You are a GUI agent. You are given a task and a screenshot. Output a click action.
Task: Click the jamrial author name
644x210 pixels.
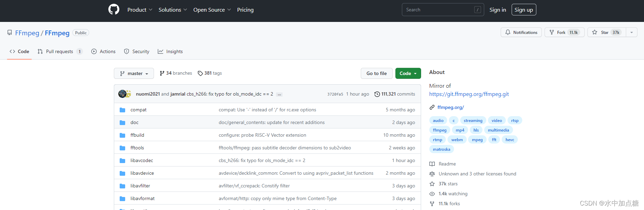pyautogui.click(x=178, y=94)
